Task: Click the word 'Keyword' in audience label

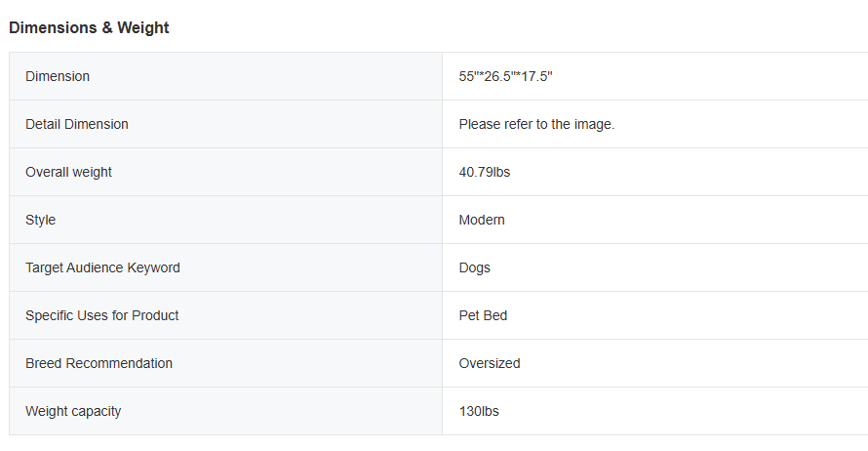Action: [154, 267]
